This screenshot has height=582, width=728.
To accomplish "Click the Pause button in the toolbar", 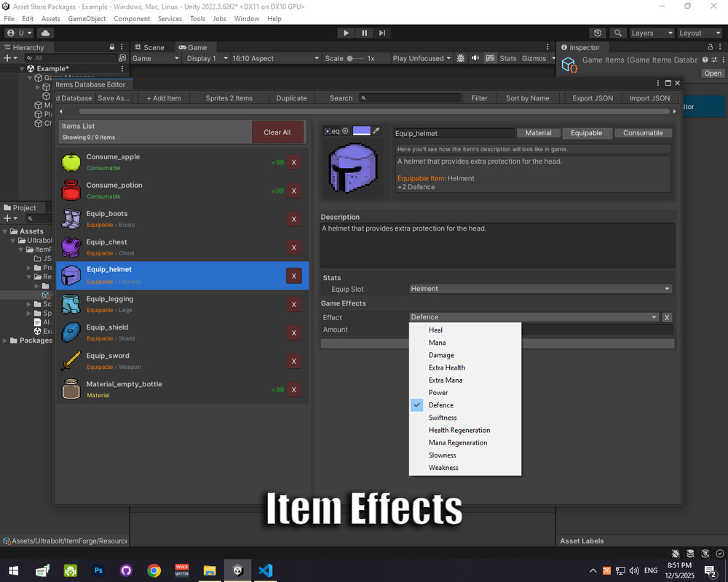I will coord(363,32).
